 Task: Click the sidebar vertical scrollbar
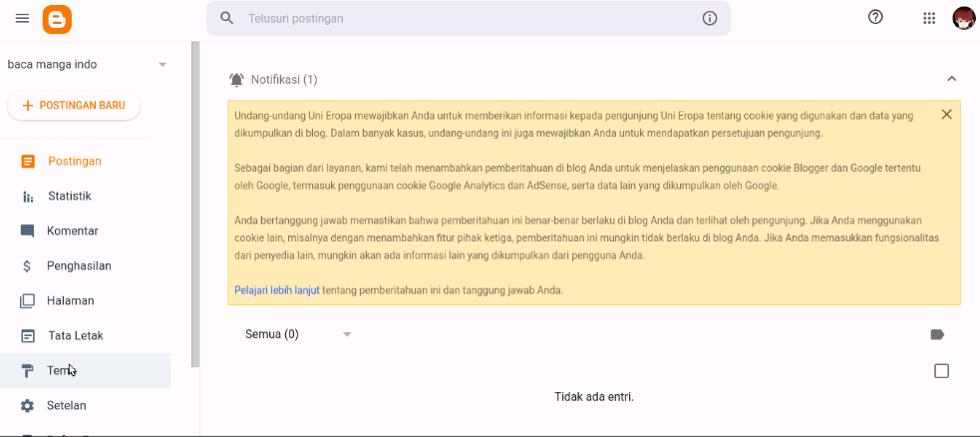click(195, 204)
